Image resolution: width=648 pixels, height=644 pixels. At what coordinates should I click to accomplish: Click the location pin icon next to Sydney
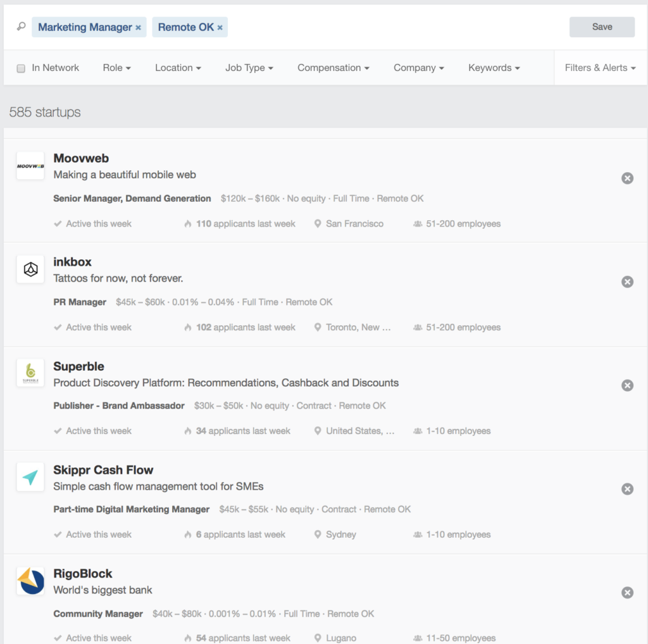(317, 534)
